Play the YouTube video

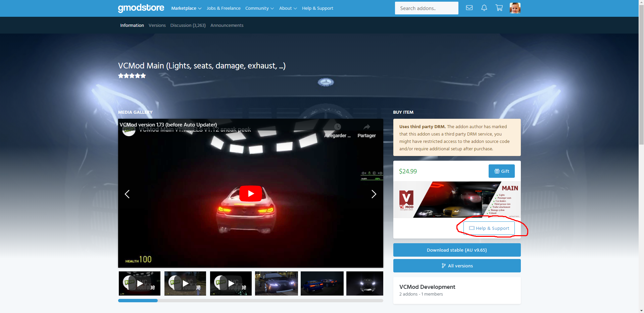click(250, 194)
